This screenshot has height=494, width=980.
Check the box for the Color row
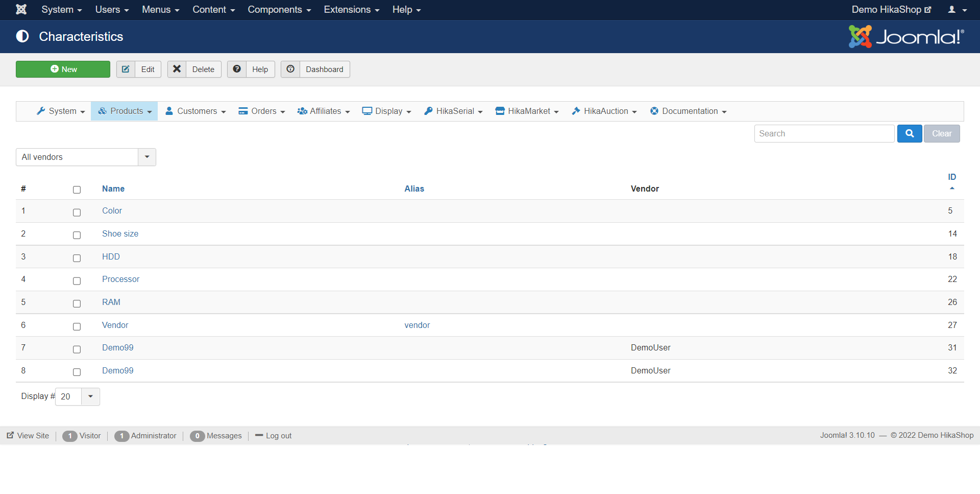click(x=77, y=212)
